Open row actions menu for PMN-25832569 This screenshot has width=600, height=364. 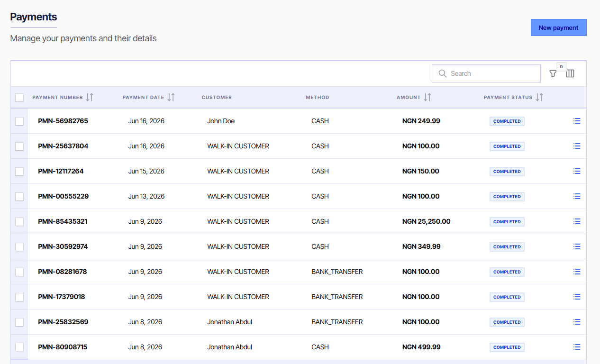pyautogui.click(x=577, y=322)
